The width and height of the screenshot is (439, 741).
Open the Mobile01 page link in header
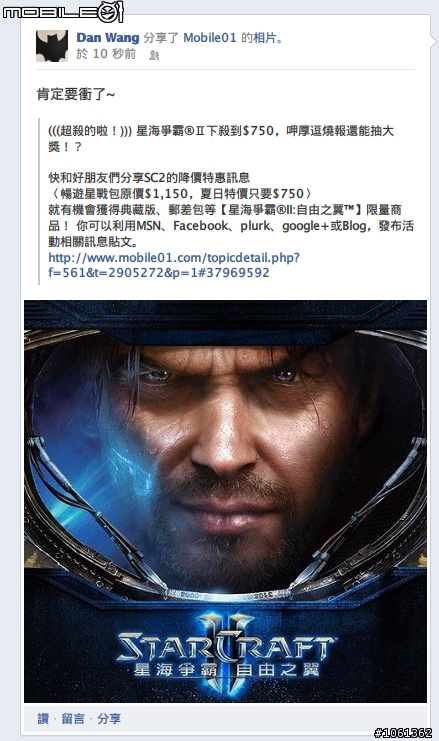209,38
